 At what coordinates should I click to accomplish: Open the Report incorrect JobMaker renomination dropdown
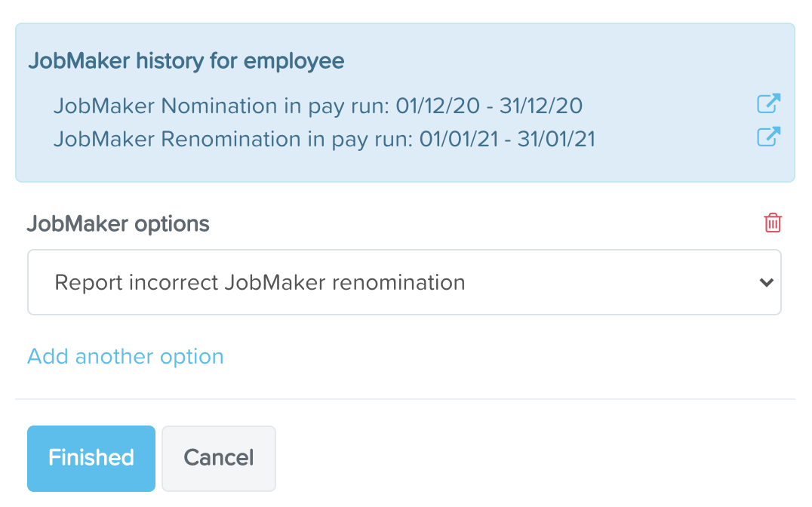404,282
